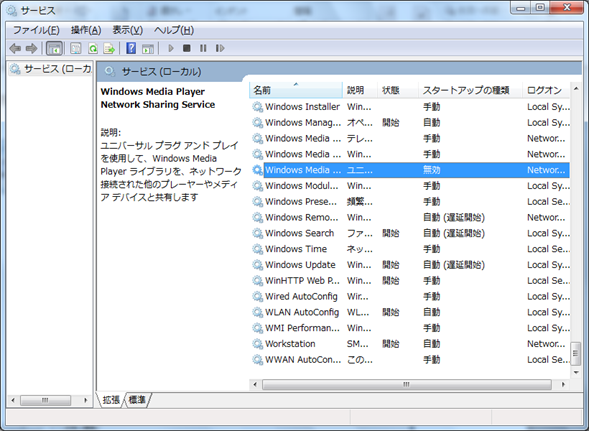Select the Windows Modul... service row
This screenshot has height=431, width=589.
pos(410,186)
